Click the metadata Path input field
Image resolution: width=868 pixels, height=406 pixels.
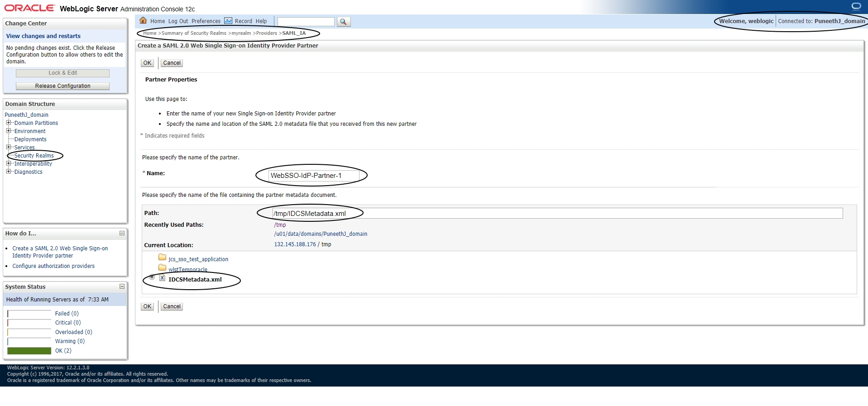pyautogui.click(x=557, y=214)
